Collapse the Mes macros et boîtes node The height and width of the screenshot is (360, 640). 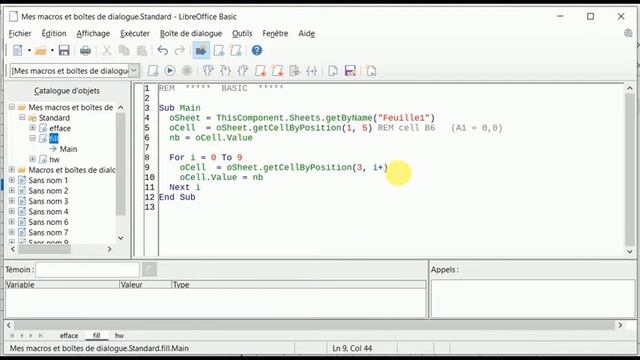(12, 107)
